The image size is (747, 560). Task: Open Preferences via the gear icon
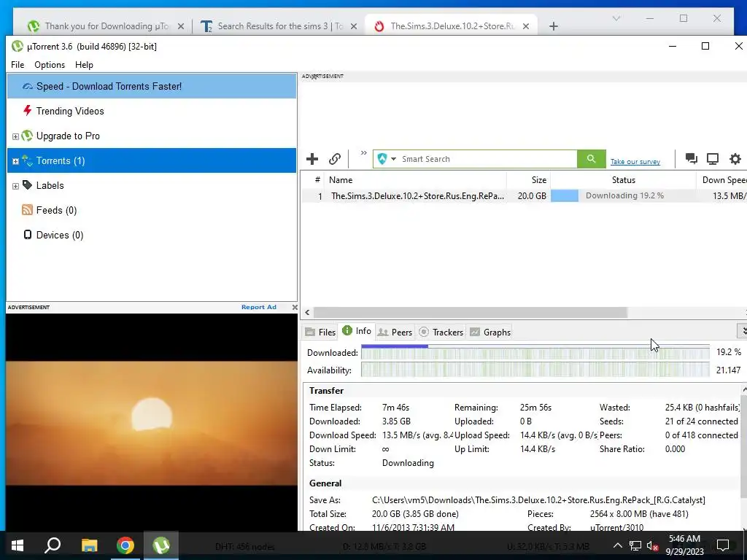(x=735, y=158)
